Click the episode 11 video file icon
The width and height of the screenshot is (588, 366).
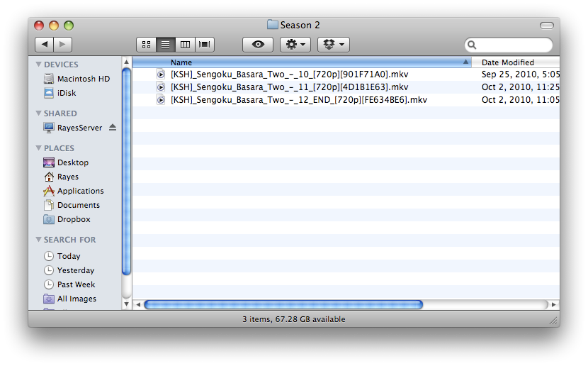tap(161, 87)
